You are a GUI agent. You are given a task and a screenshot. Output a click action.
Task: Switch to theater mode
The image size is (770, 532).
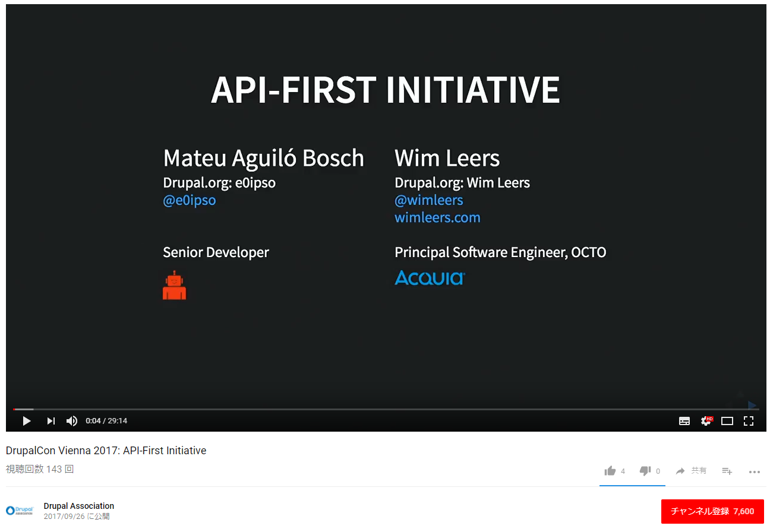coord(727,421)
